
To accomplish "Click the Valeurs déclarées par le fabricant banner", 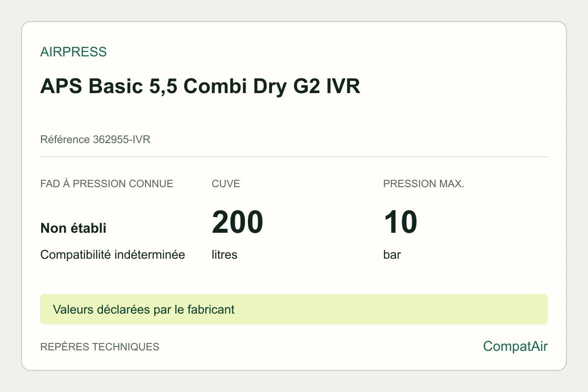I will (144, 309).
